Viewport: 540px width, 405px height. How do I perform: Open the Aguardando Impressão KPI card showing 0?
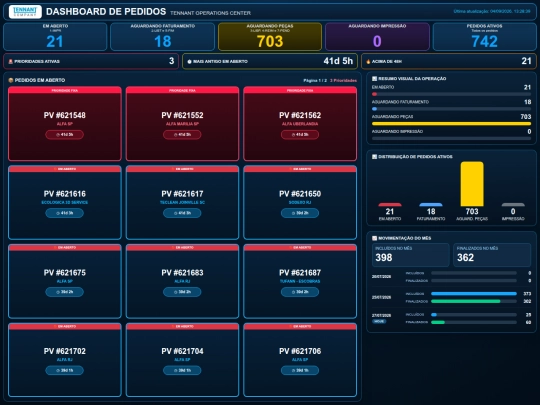point(377,37)
